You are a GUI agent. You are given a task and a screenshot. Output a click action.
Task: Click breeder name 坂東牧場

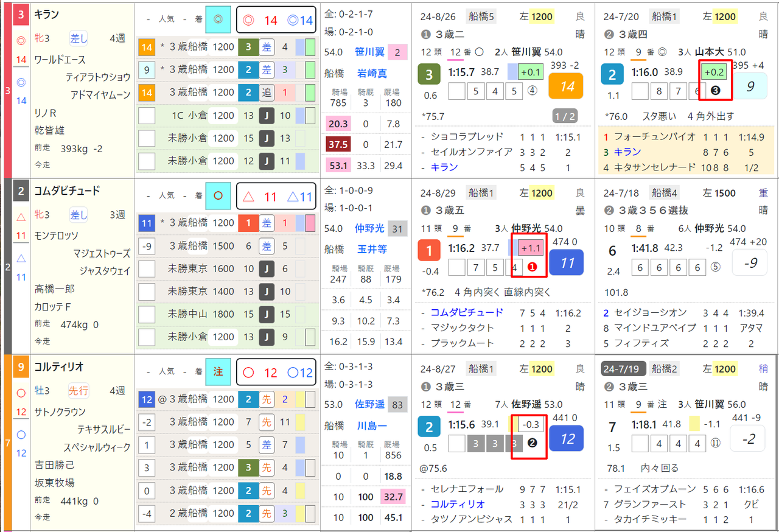click(54, 482)
